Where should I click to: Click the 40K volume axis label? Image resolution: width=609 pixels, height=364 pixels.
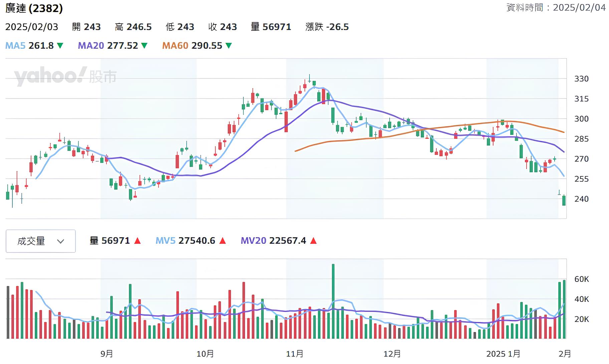point(582,299)
